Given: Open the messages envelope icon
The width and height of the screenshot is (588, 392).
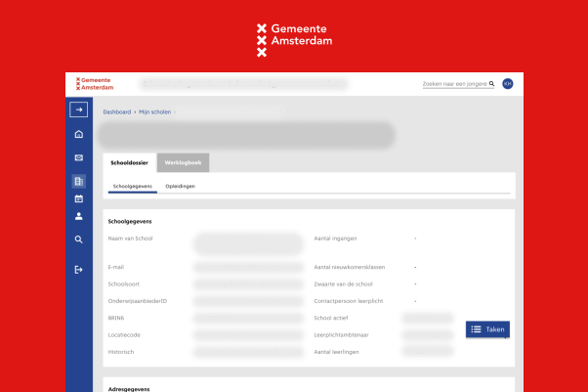Looking at the screenshot, I should pyautogui.click(x=79, y=157).
